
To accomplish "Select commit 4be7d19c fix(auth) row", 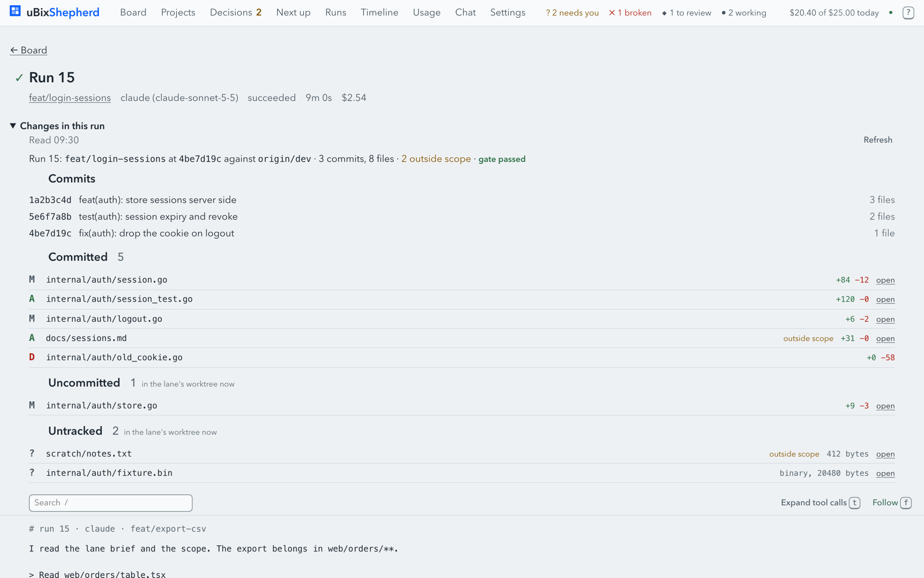I will pyautogui.click(x=462, y=234).
